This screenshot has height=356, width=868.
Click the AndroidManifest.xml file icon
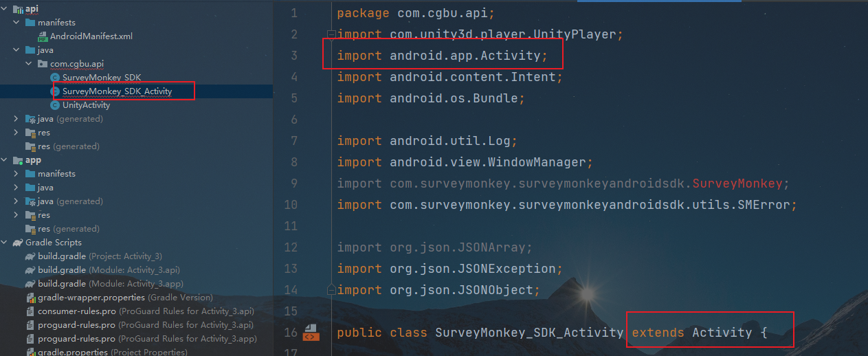[43, 36]
